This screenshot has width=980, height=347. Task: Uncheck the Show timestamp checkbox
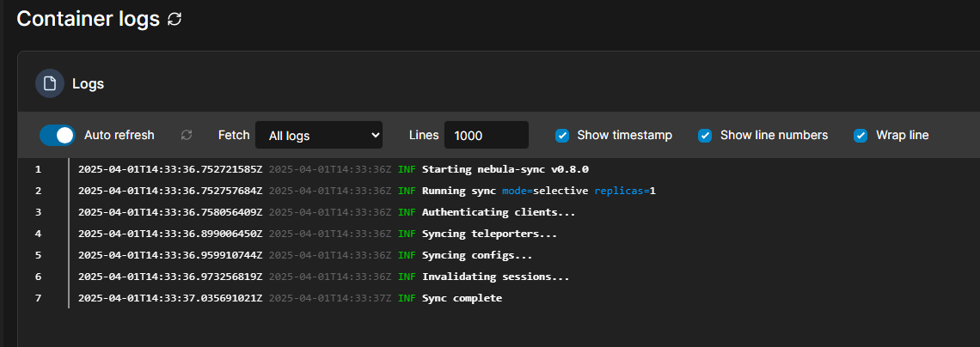(562, 135)
